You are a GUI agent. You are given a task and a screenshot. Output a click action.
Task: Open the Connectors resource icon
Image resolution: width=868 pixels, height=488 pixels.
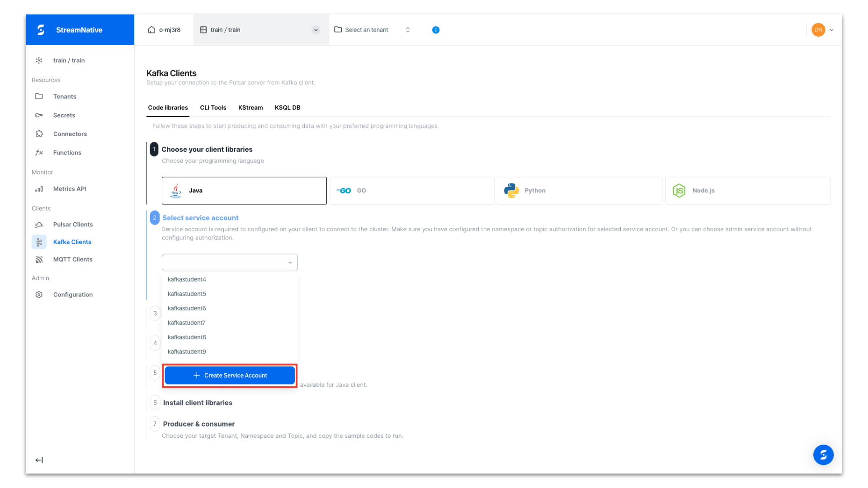[39, 134]
